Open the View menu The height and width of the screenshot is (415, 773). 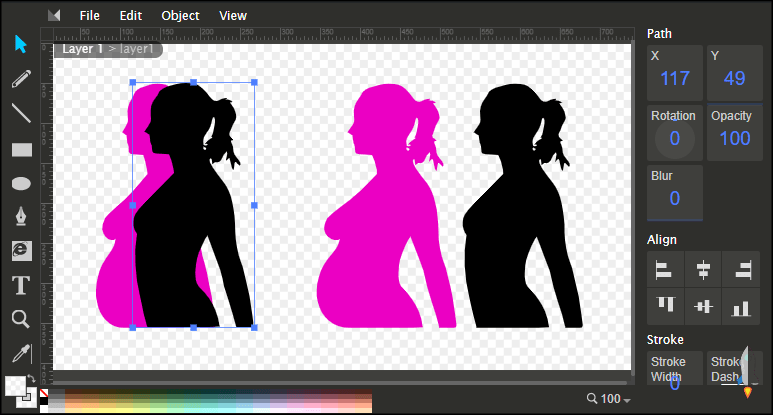233,16
